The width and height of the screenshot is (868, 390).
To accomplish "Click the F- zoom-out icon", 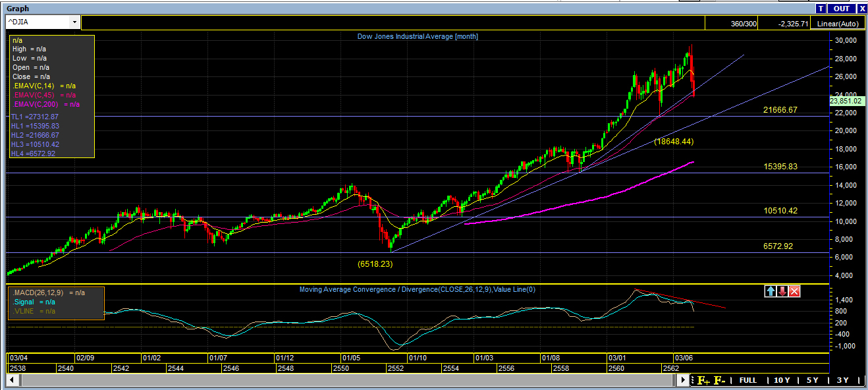I will [720, 380].
